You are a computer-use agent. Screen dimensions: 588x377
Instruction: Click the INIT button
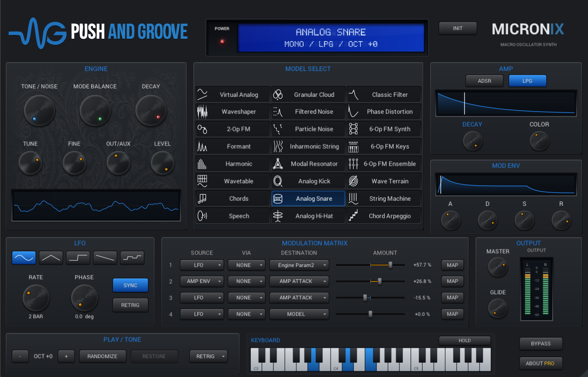coord(458,28)
